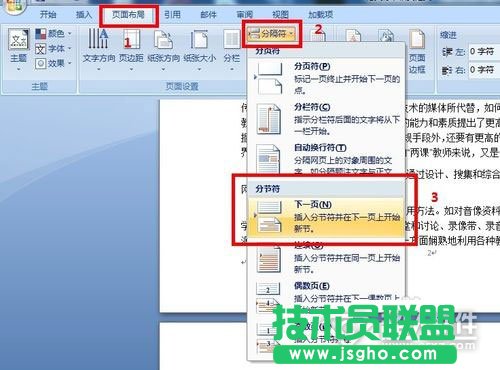Click the 分栏 columns icon
Screen dimensions: 500x370
click(232, 49)
